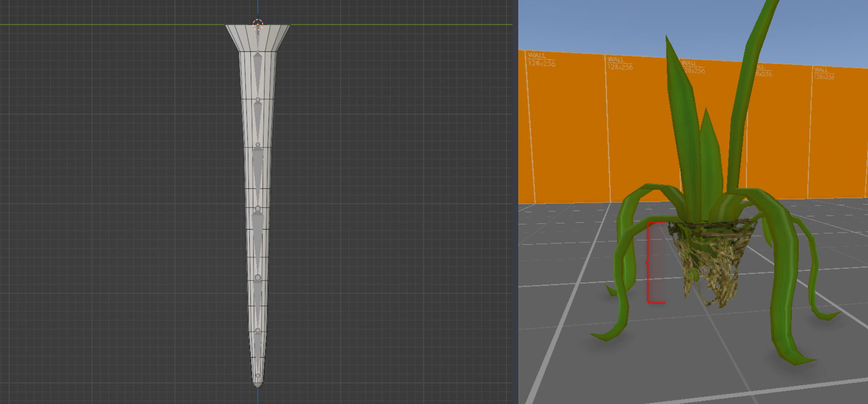This screenshot has width=868, height=404.
Task: Click the 3D cursor above the mesh funnel
Action: [x=258, y=24]
